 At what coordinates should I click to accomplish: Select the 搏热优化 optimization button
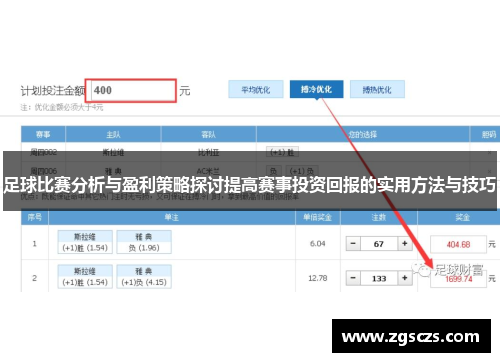377,89
